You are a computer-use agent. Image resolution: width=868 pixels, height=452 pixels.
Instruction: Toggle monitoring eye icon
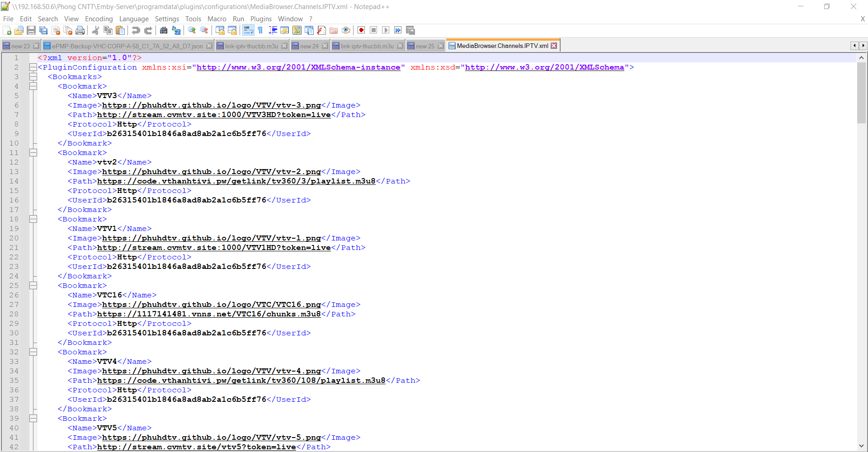tap(346, 30)
